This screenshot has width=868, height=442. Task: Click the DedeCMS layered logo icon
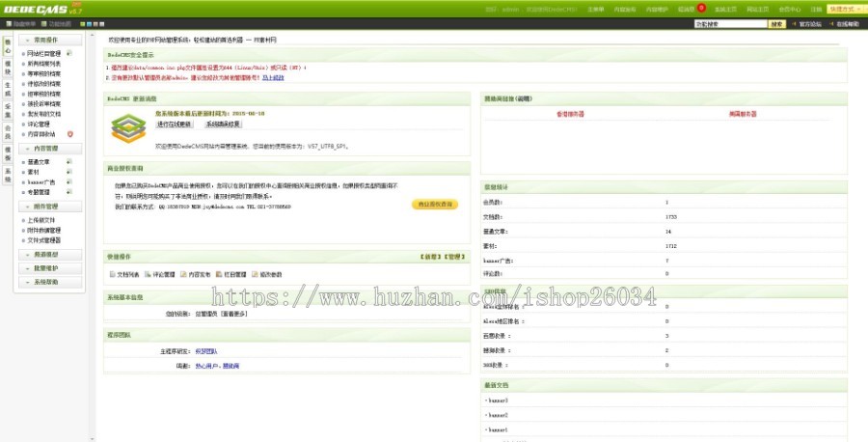(127, 126)
